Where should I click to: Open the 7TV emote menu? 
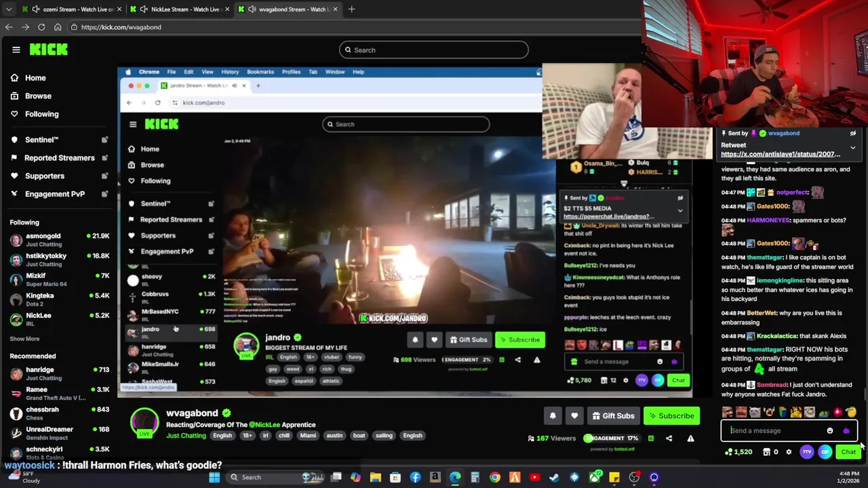click(807, 452)
